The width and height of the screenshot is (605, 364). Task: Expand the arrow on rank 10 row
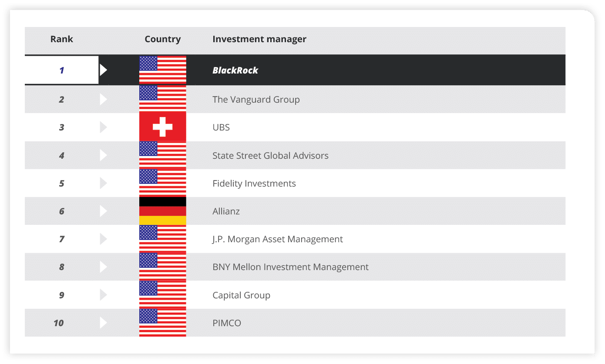pos(103,323)
